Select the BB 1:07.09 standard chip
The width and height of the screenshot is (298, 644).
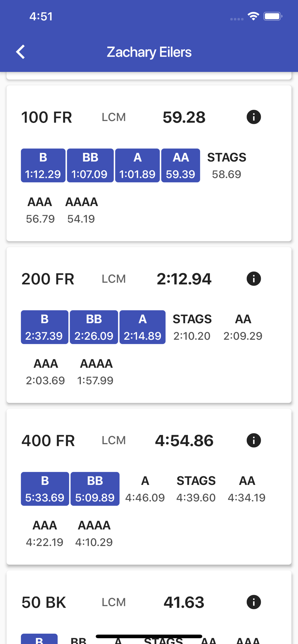click(90, 166)
